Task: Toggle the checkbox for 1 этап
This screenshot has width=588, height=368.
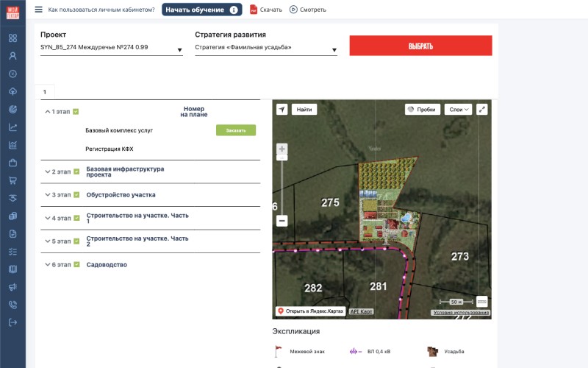Action: [76, 112]
